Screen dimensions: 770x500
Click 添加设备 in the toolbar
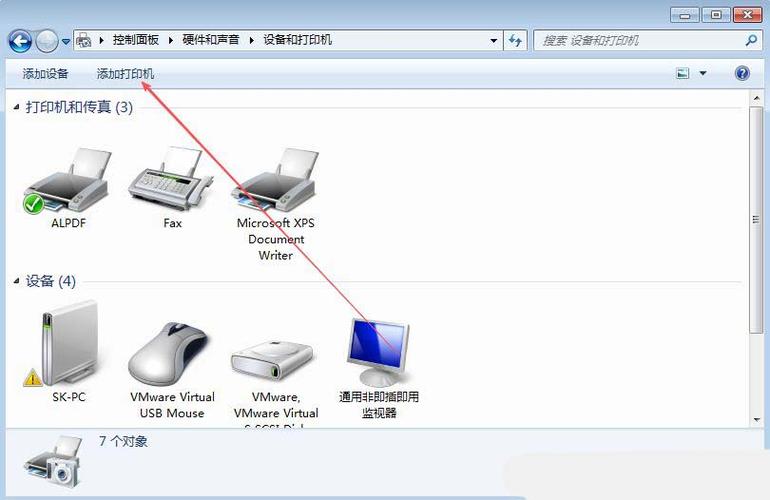click(45, 74)
